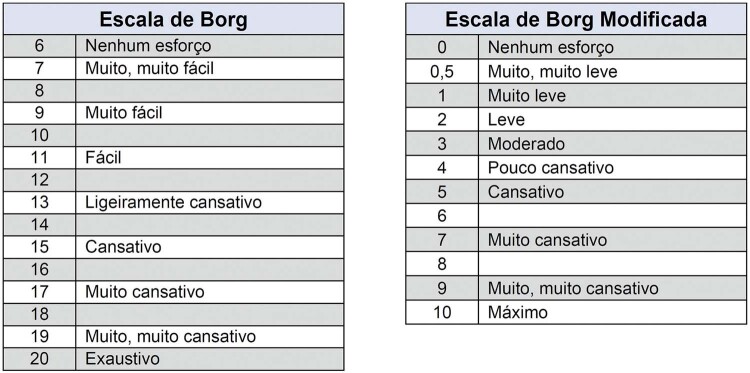750x373 pixels.
Task: Click the 'Exaustivo' label
Action: point(122,359)
